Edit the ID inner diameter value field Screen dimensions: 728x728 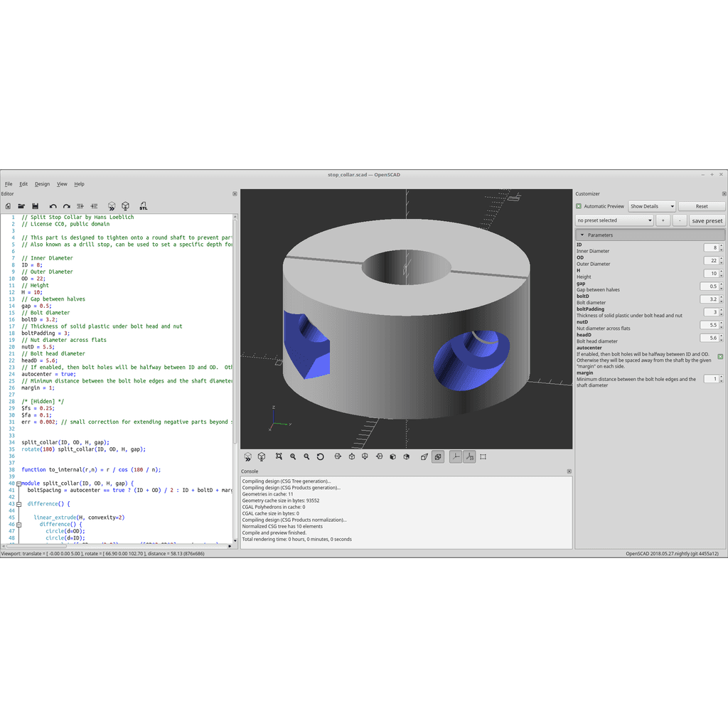(712, 248)
